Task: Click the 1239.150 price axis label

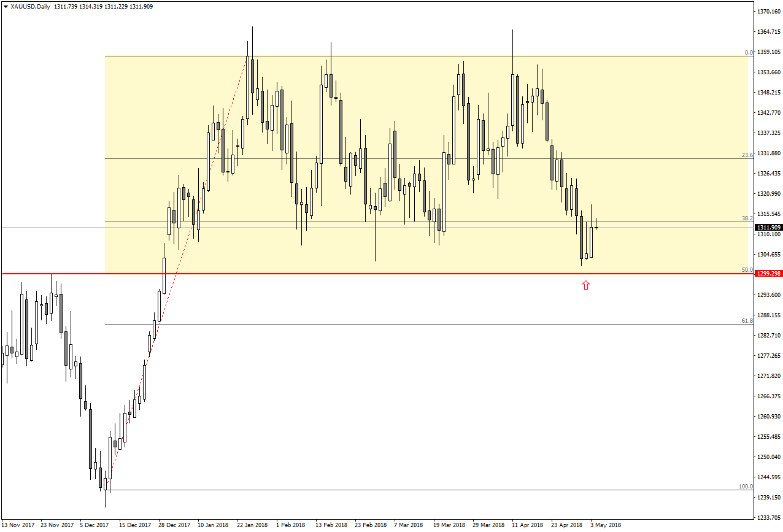Action: (x=769, y=498)
